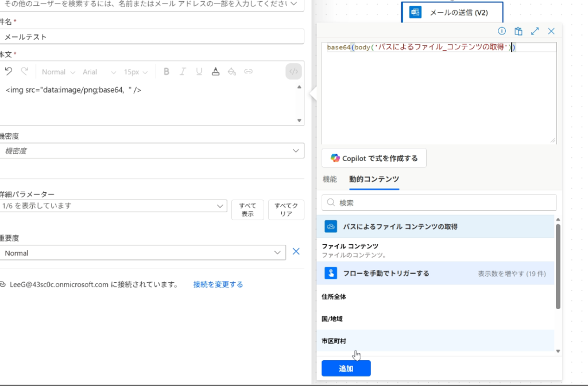
Task: Open the 重要度 Normal dropdown
Action: point(143,253)
